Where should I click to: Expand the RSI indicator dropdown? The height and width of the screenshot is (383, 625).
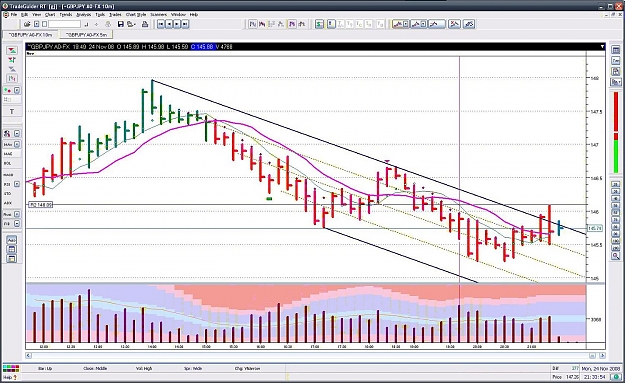tap(17, 184)
